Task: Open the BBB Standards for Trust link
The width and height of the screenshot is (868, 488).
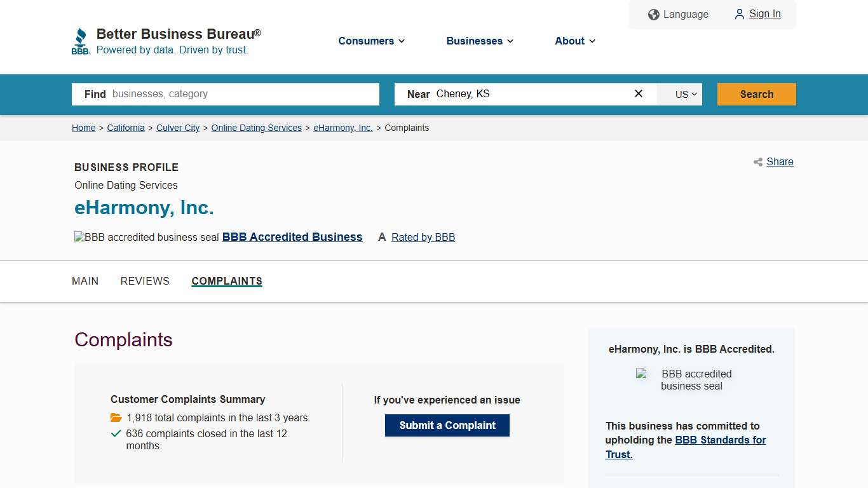Action: pyautogui.click(x=721, y=440)
